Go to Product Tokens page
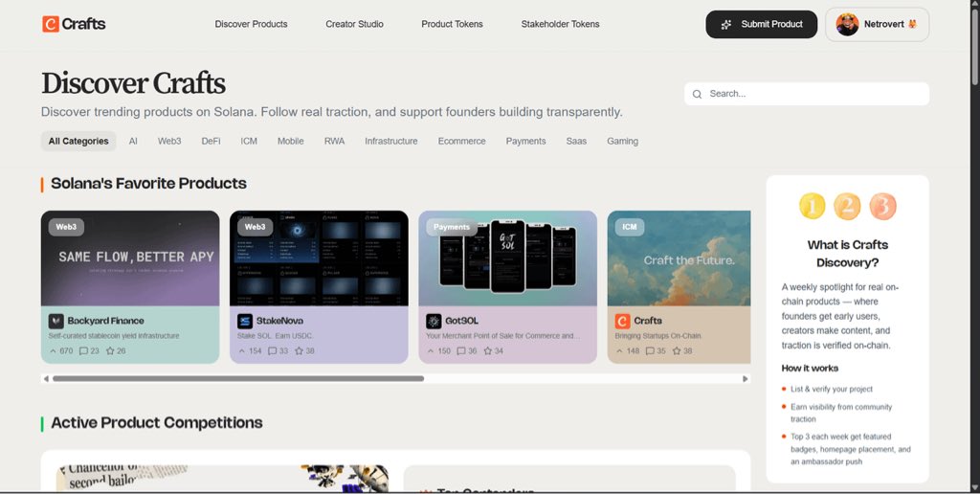 (x=452, y=24)
